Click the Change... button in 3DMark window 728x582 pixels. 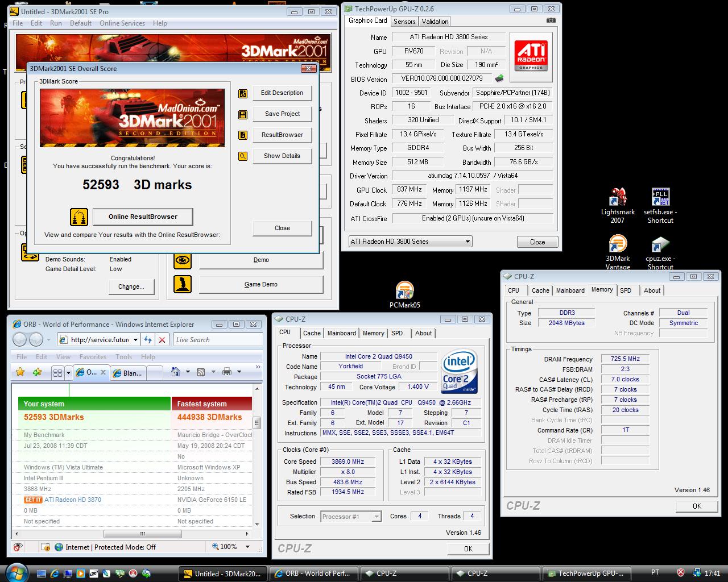[131, 286]
